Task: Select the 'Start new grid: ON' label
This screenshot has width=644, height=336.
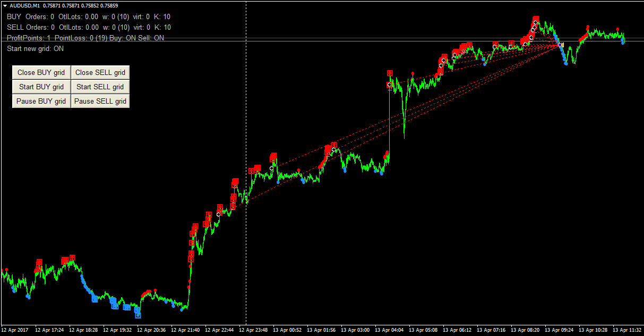Action: 36,48
